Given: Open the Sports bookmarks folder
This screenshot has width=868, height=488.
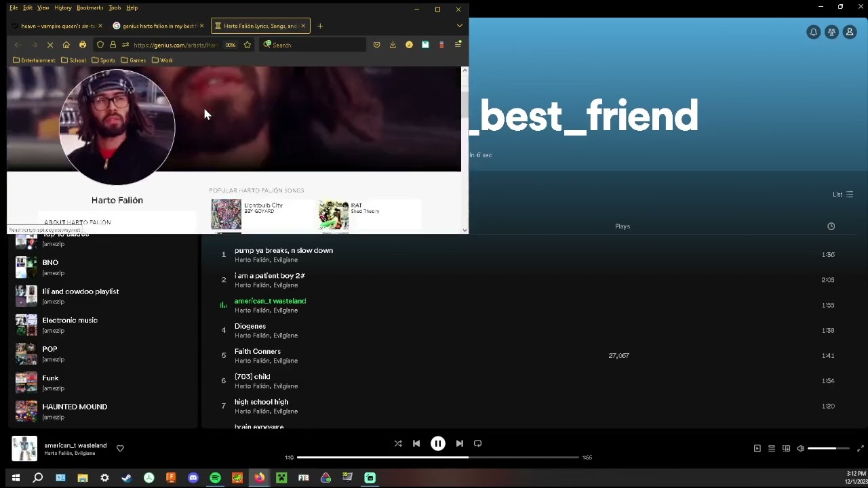Looking at the screenshot, I should coord(103,60).
